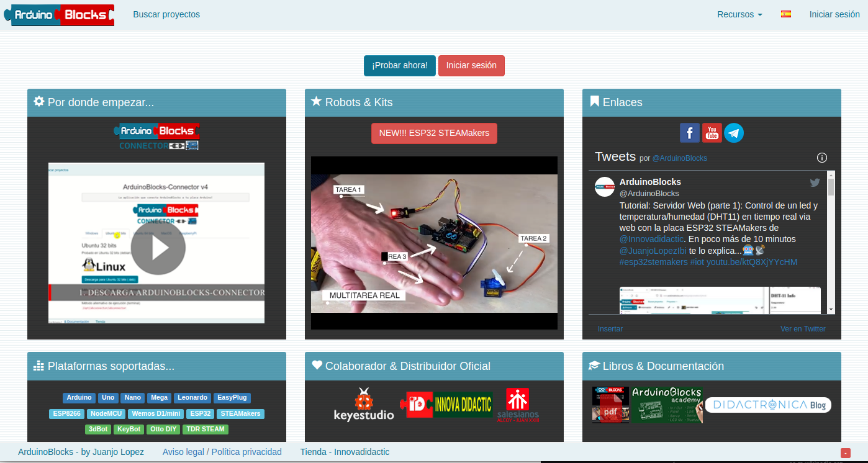Select the 3dBot platform tag
The image size is (868, 463).
[x=98, y=429]
